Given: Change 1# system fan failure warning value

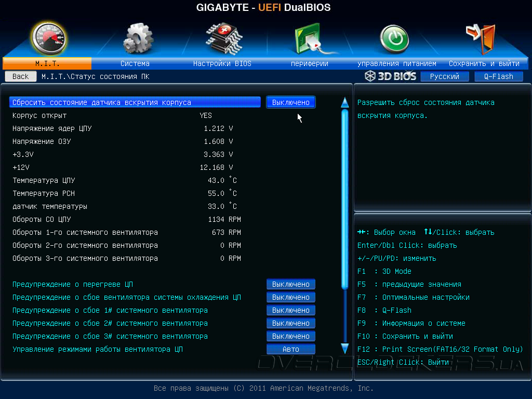Looking at the screenshot, I should [291, 310].
